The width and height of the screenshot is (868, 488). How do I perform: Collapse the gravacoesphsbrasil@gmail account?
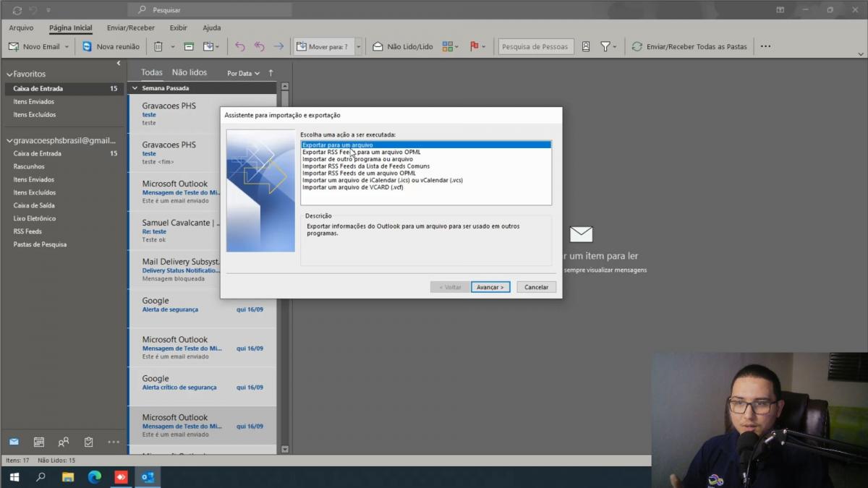tap(9, 140)
